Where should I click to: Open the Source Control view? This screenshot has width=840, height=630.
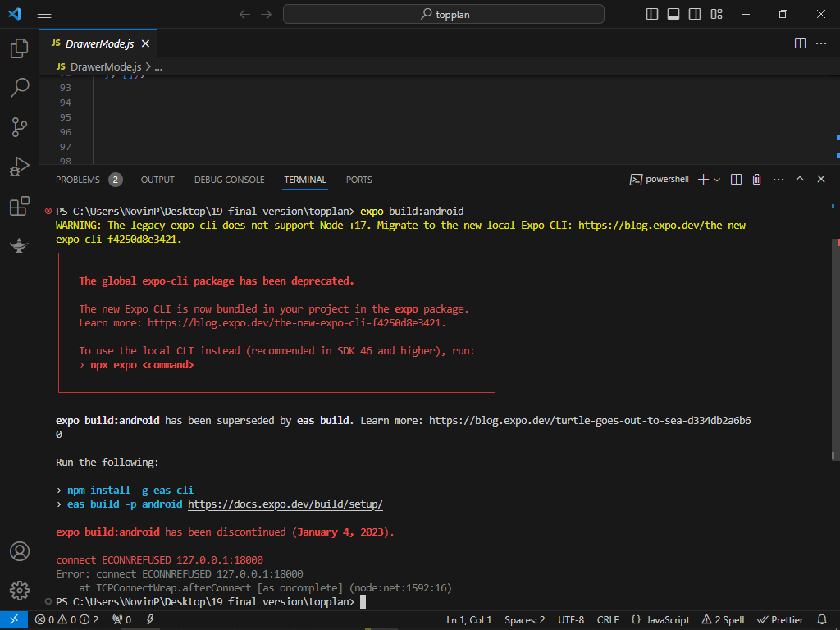[20, 127]
